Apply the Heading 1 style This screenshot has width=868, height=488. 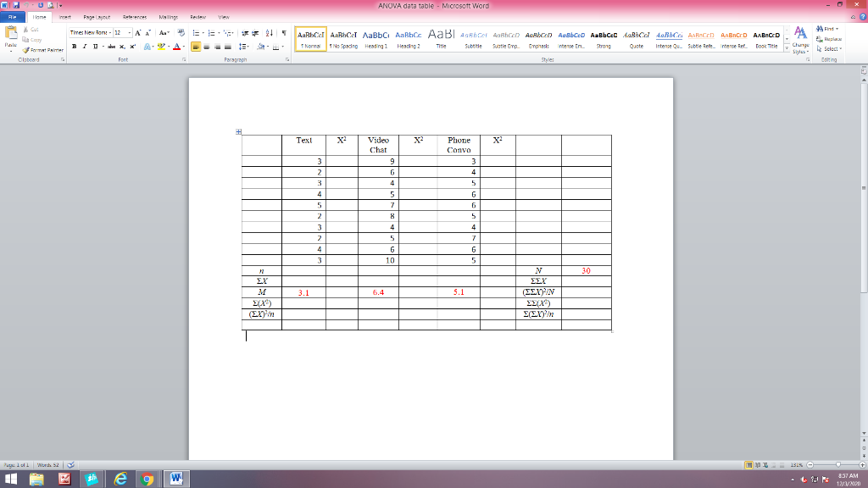[x=376, y=39]
